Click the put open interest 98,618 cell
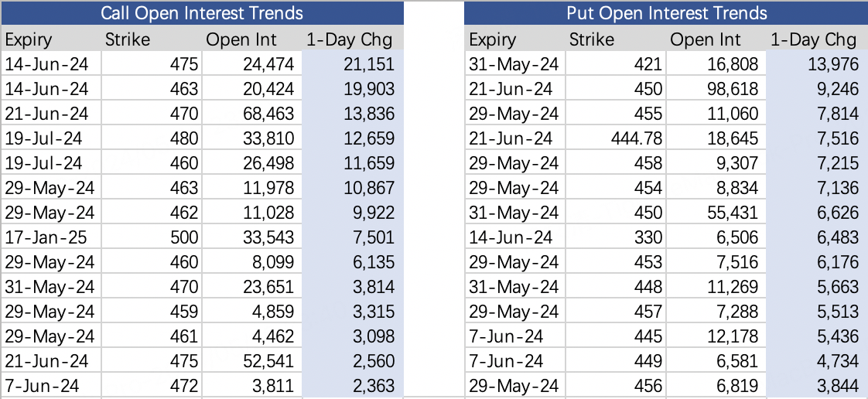 pos(716,89)
